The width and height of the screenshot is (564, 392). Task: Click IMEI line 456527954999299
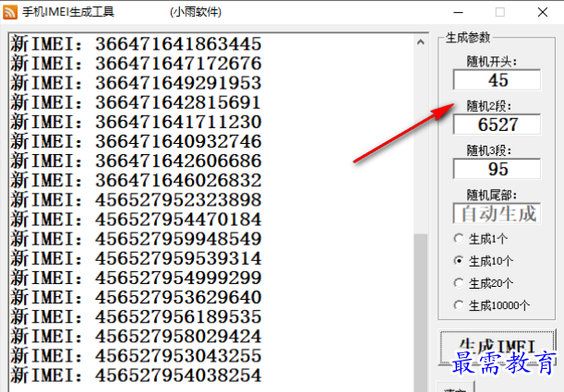click(136, 279)
